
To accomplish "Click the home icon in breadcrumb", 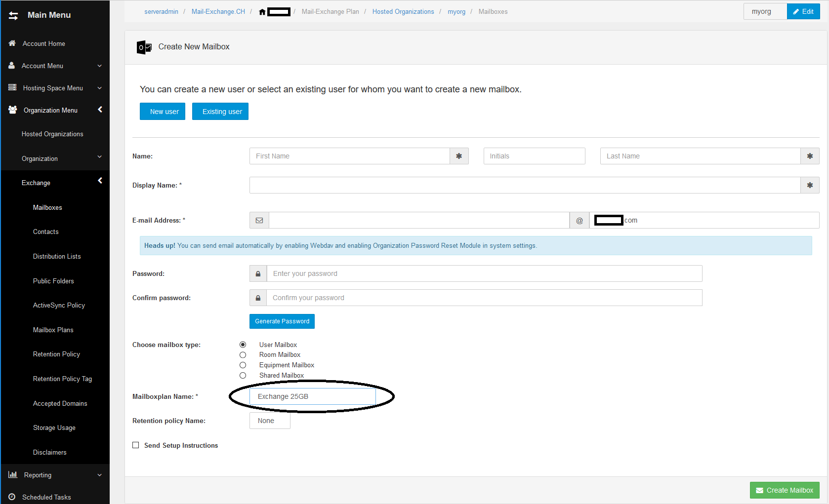I will pos(262,12).
